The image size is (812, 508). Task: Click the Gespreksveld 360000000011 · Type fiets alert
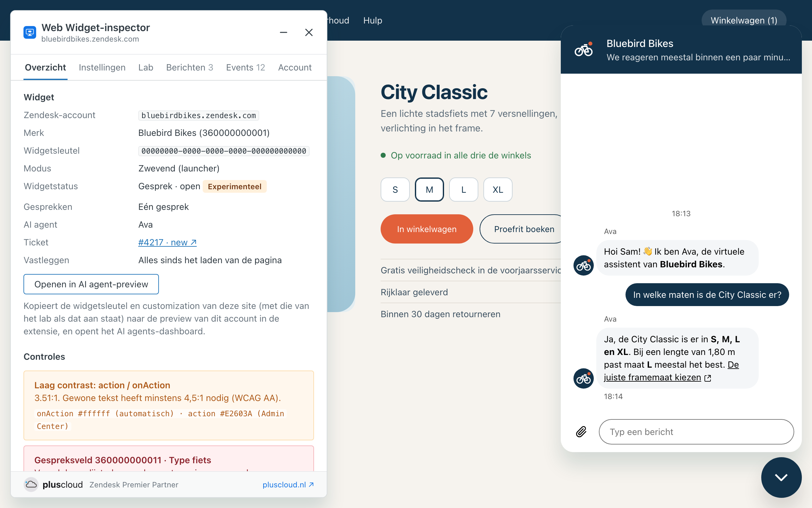pyautogui.click(x=168, y=458)
